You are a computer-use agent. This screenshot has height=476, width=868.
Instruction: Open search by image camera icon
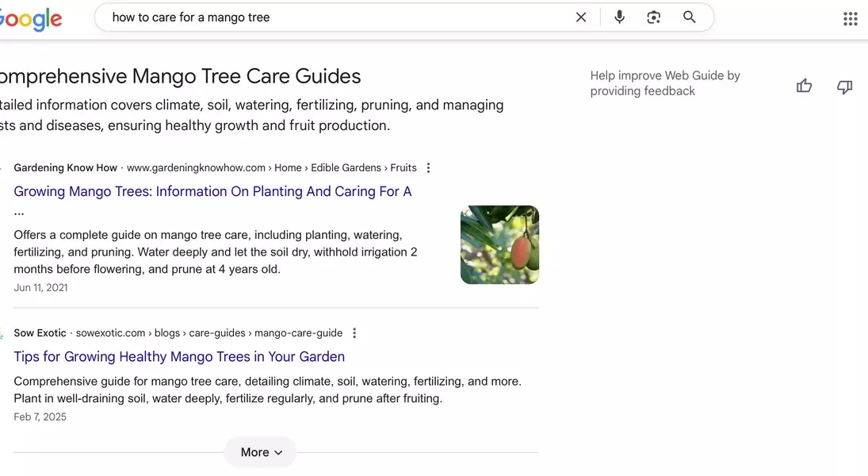pyautogui.click(x=654, y=17)
